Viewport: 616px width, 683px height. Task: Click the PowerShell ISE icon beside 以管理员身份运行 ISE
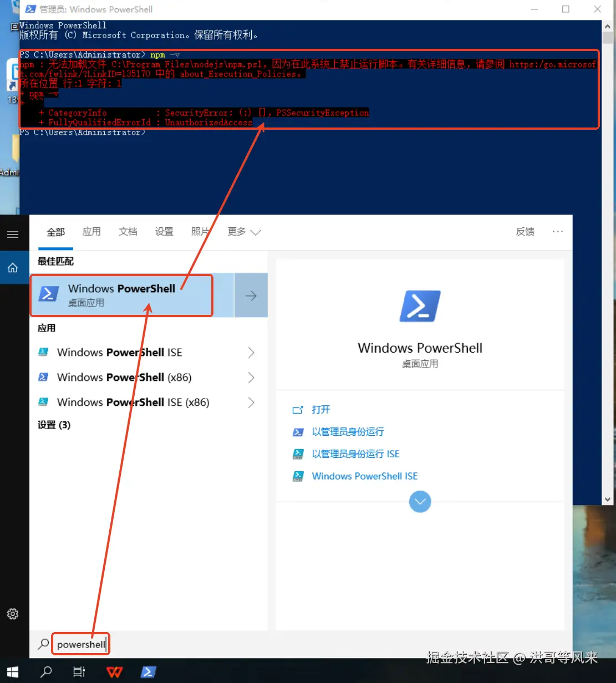[298, 454]
